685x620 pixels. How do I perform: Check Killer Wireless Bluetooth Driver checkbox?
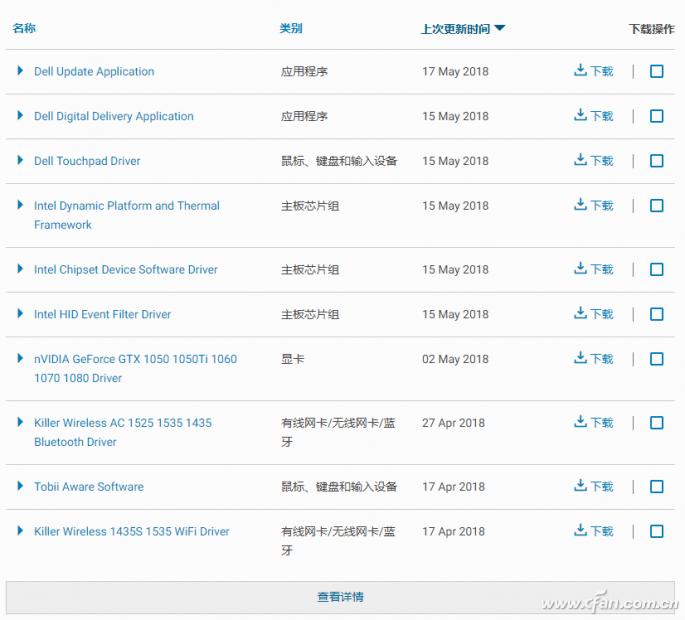point(657,423)
